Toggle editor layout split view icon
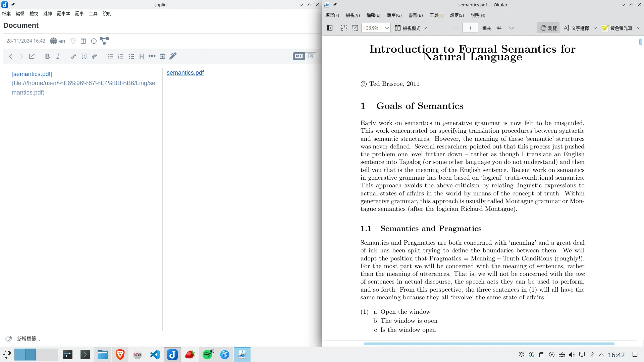Viewport: 644px width, 362px height. coord(84,41)
